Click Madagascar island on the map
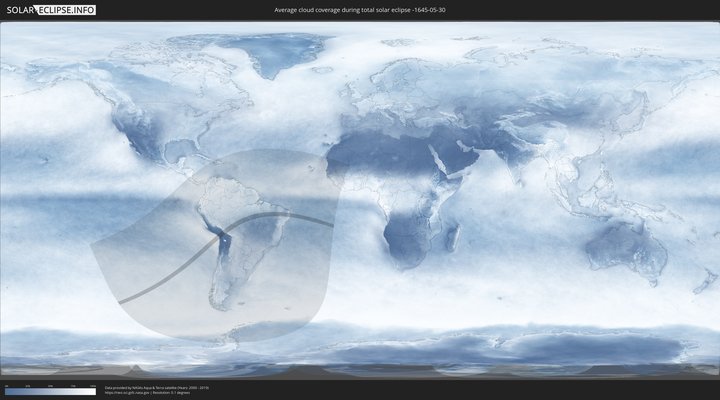The width and height of the screenshot is (720, 400). 453,237
